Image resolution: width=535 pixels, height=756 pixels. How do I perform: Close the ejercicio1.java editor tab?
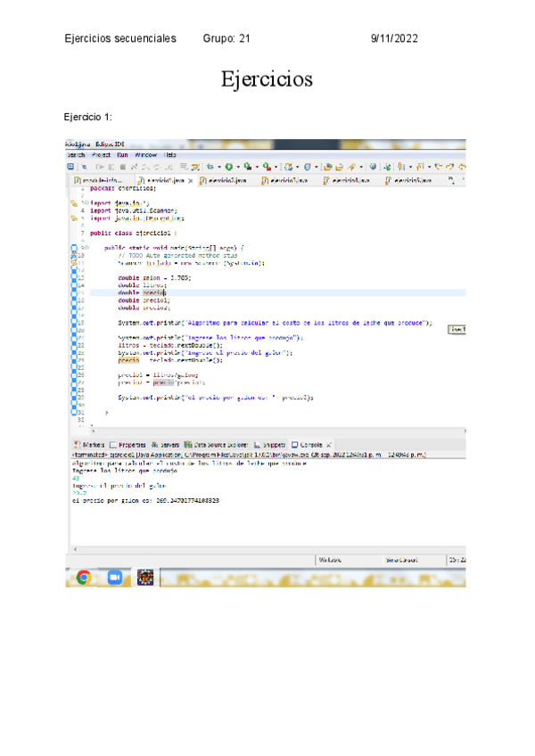(190, 180)
